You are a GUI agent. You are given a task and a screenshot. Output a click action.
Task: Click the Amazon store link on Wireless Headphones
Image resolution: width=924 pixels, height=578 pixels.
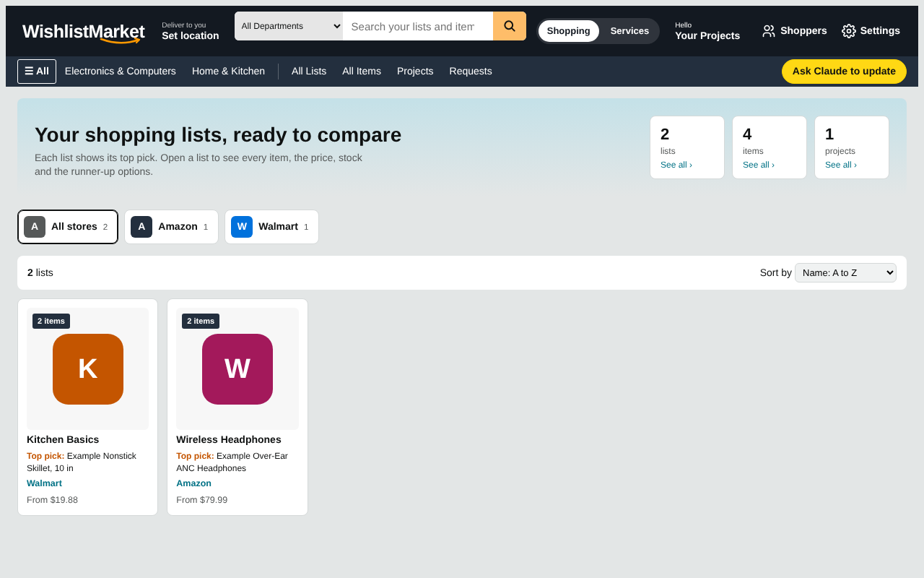click(x=193, y=483)
